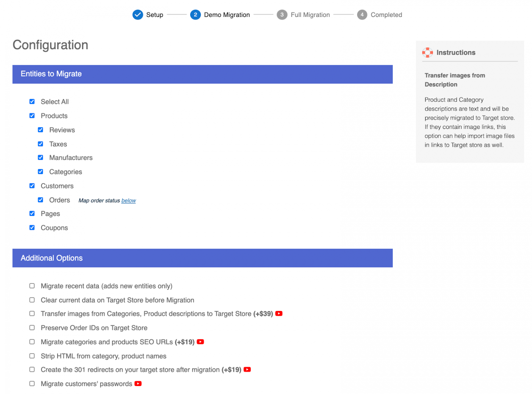
Task: Select the Full Migration step circle
Action: [x=282, y=15]
